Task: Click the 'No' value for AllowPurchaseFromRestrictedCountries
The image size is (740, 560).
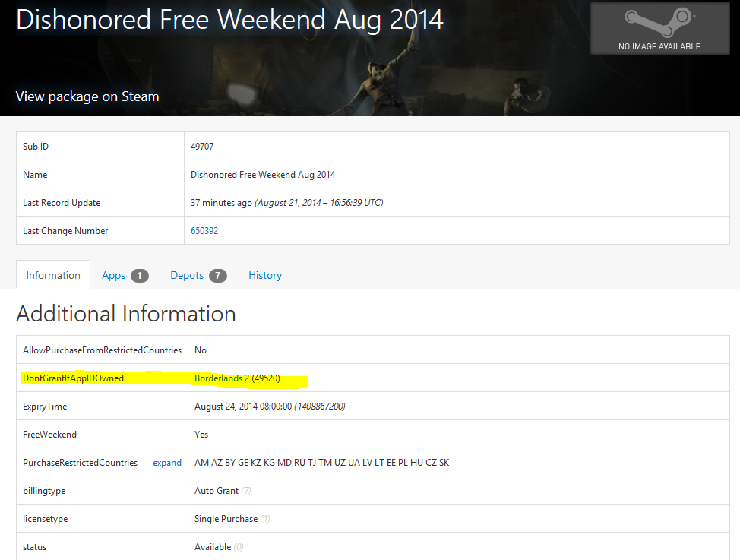Action: tap(201, 350)
